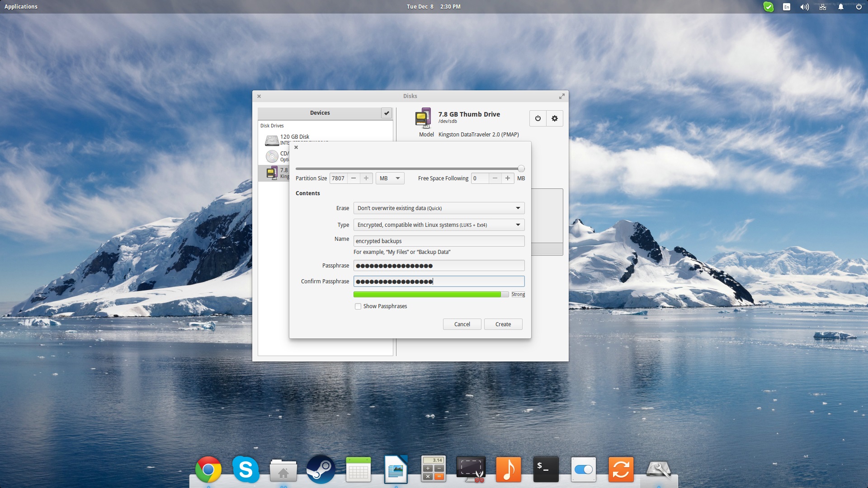Open Google Chrome from the dock
Image resolution: width=868 pixels, height=488 pixels.
pyautogui.click(x=208, y=469)
